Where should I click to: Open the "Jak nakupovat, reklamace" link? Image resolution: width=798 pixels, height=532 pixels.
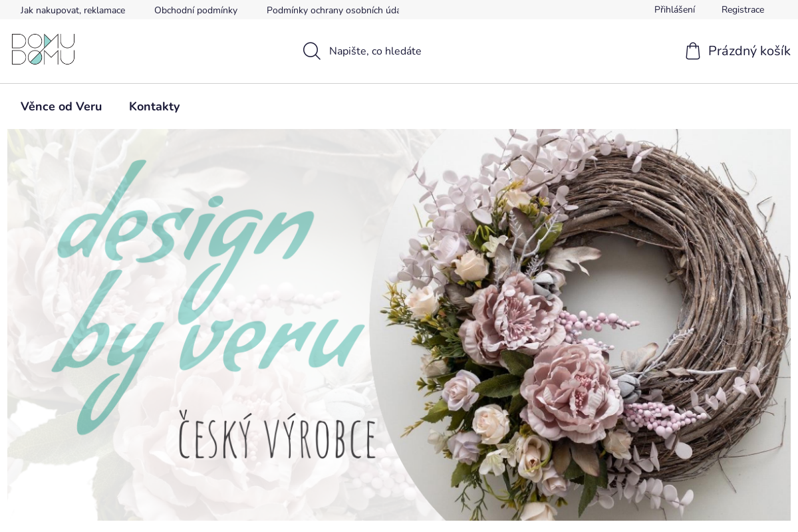(x=72, y=10)
